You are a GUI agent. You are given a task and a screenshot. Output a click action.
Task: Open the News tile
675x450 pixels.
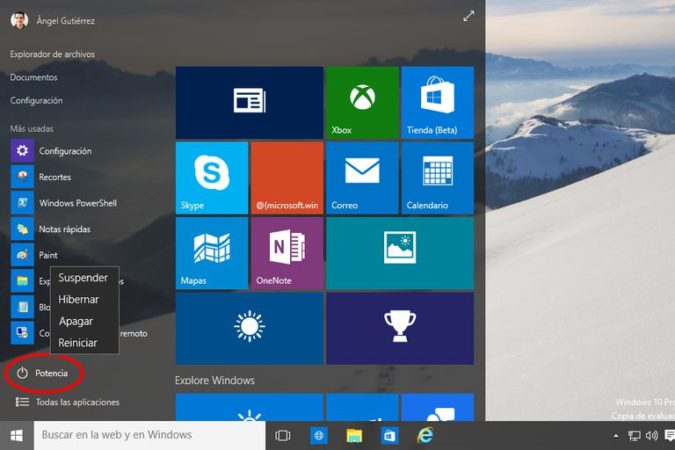pyautogui.click(x=249, y=102)
